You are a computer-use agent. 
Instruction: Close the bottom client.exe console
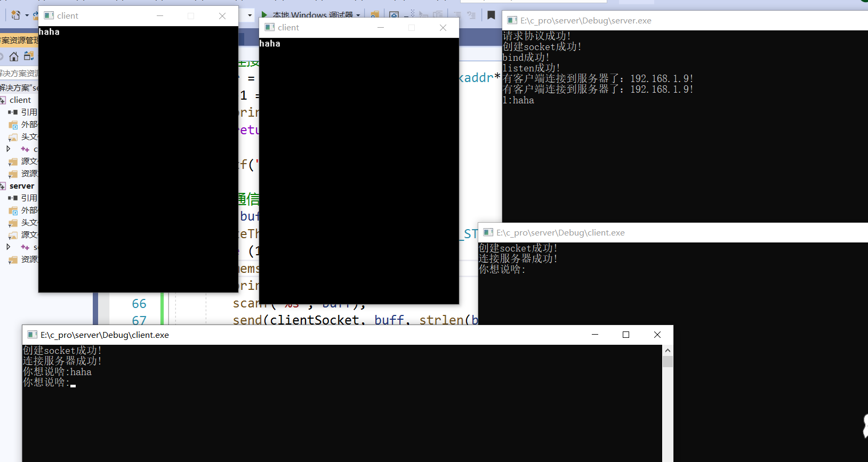[x=657, y=335]
